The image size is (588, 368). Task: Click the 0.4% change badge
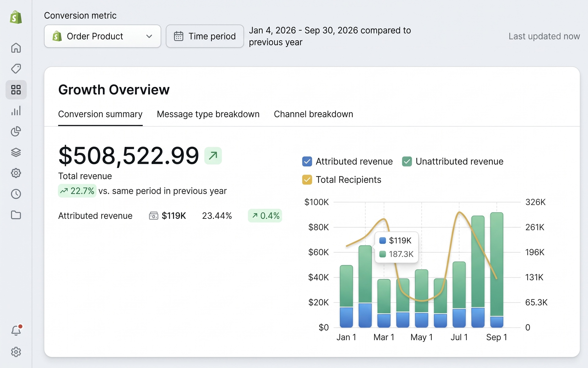[265, 216]
